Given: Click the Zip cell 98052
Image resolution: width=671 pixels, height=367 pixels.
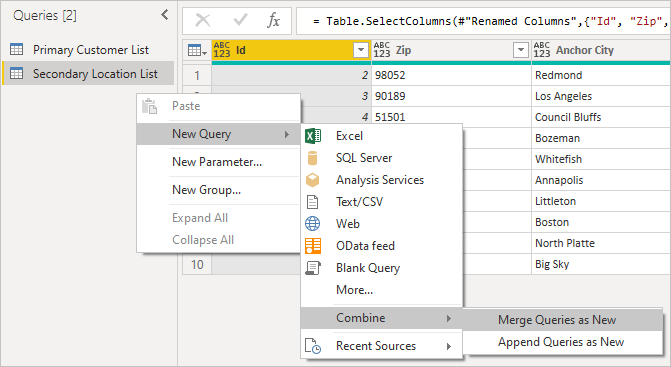Looking at the screenshot, I should point(451,75).
